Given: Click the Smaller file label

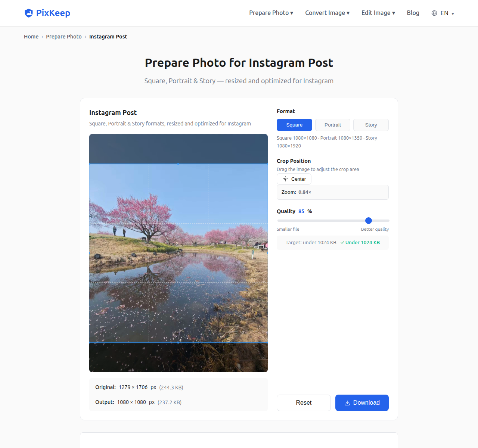Looking at the screenshot, I should click(x=288, y=229).
